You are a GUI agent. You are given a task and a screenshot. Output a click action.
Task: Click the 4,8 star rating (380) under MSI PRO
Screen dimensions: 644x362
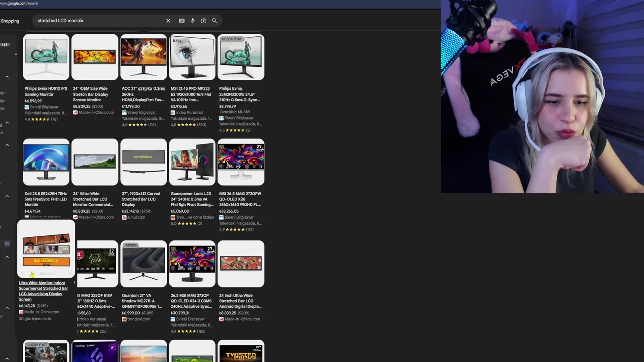[x=188, y=124]
